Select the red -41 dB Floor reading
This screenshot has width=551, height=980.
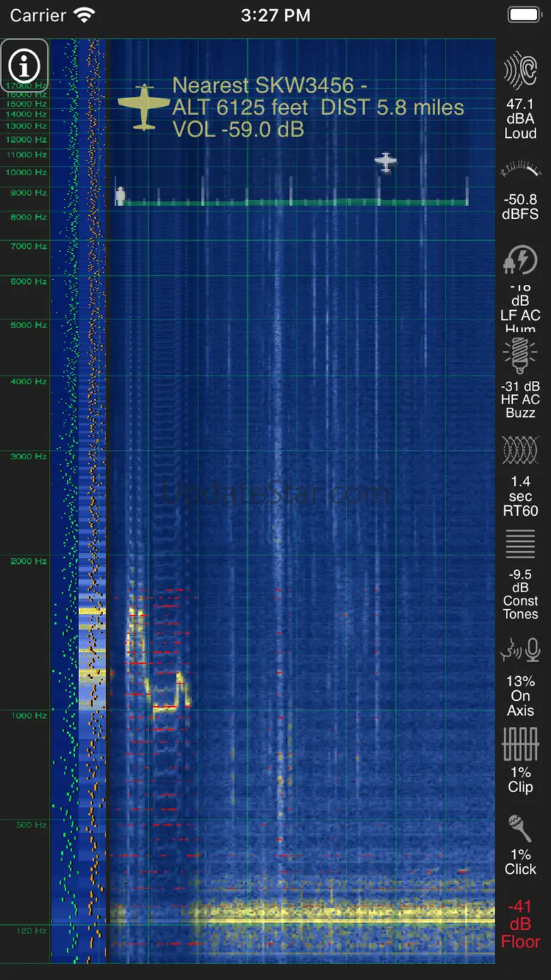(x=520, y=924)
